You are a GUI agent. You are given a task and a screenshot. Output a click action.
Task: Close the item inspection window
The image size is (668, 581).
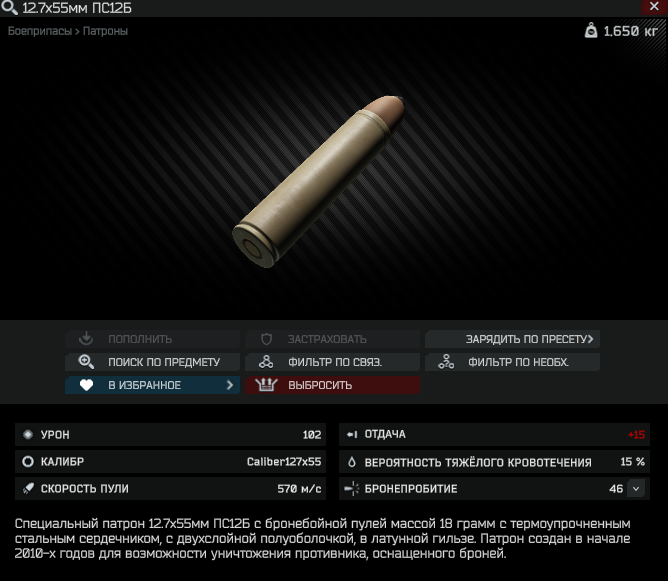pos(654,7)
